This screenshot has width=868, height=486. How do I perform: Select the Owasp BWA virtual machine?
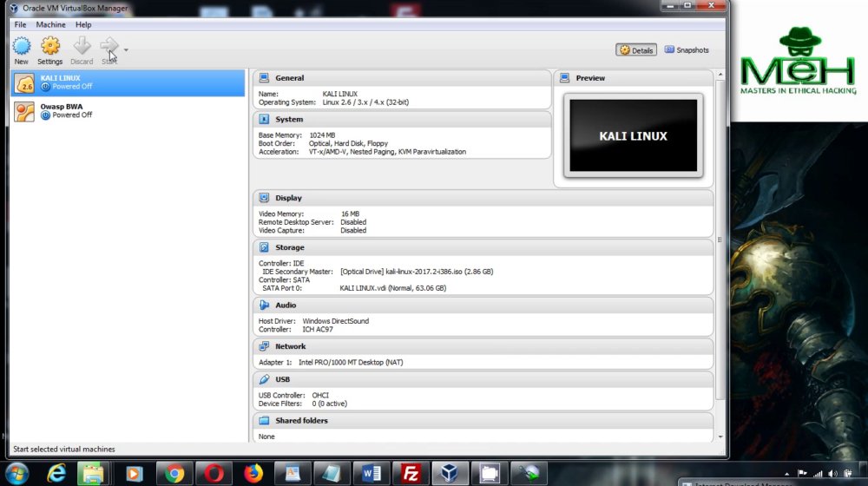coord(128,111)
